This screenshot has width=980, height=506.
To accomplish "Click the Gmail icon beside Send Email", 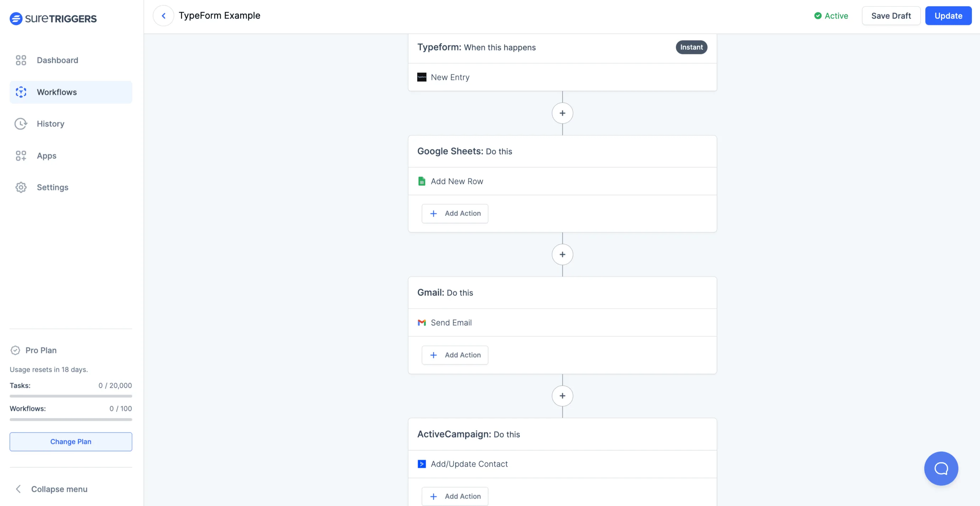I will pyautogui.click(x=421, y=322).
